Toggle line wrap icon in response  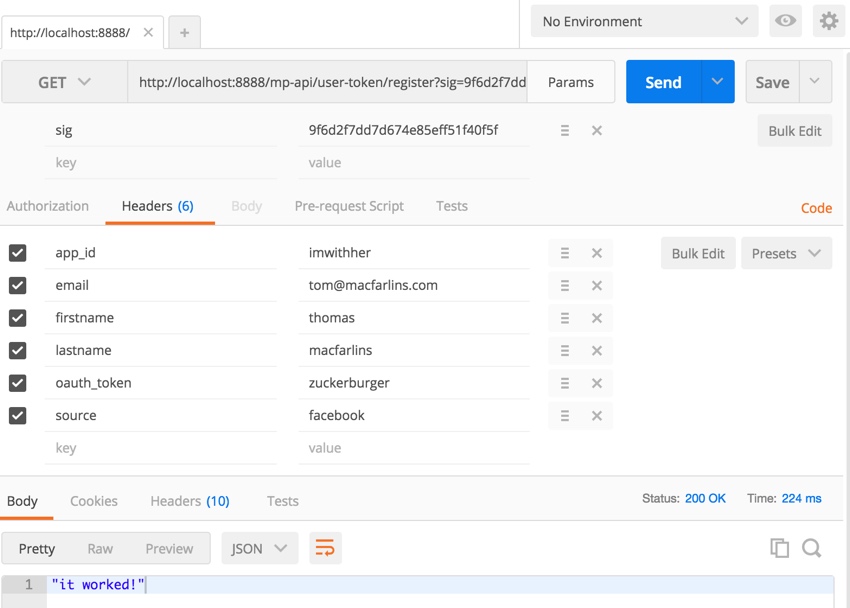click(325, 548)
